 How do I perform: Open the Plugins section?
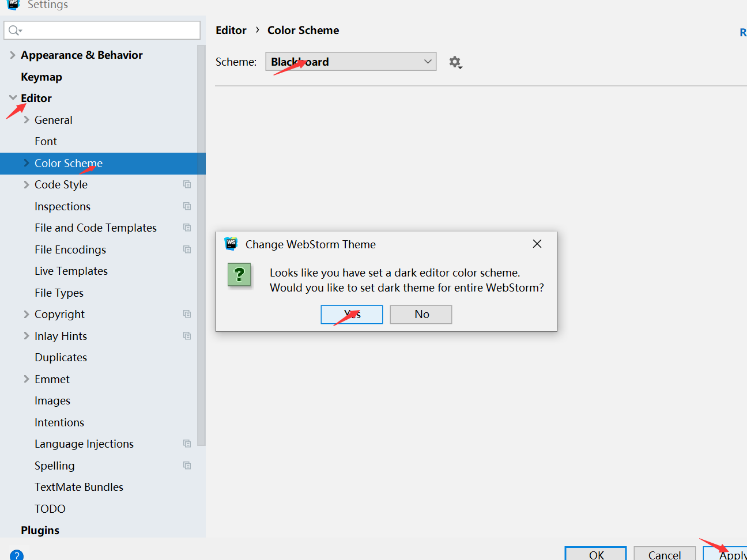point(40,530)
